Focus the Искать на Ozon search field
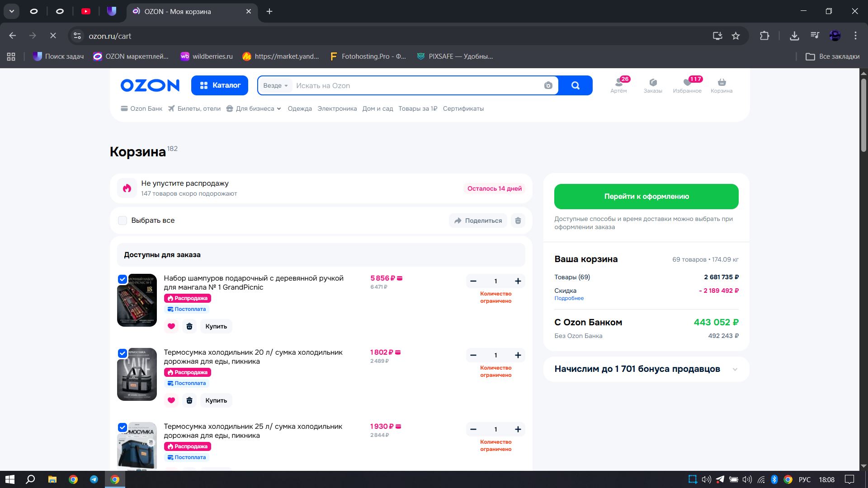The image size is (868, 488). tap(416, 85)
